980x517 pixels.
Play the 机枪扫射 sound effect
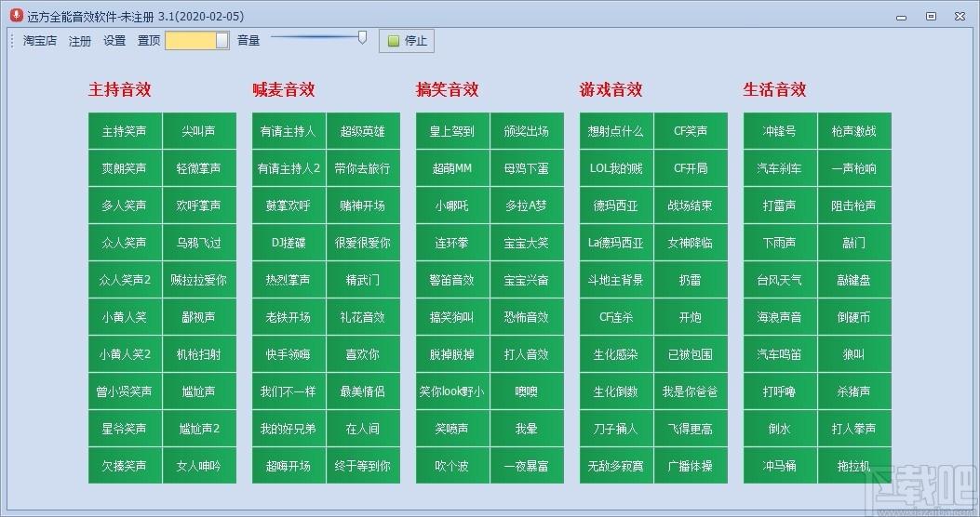pyautogui.click(x=199, y=354)
